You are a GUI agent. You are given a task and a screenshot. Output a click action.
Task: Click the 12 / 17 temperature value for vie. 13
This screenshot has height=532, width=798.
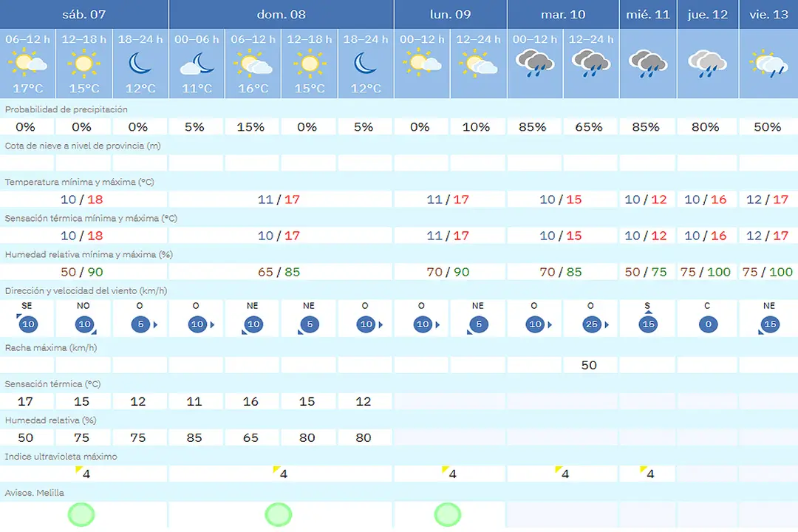point(767,199)
